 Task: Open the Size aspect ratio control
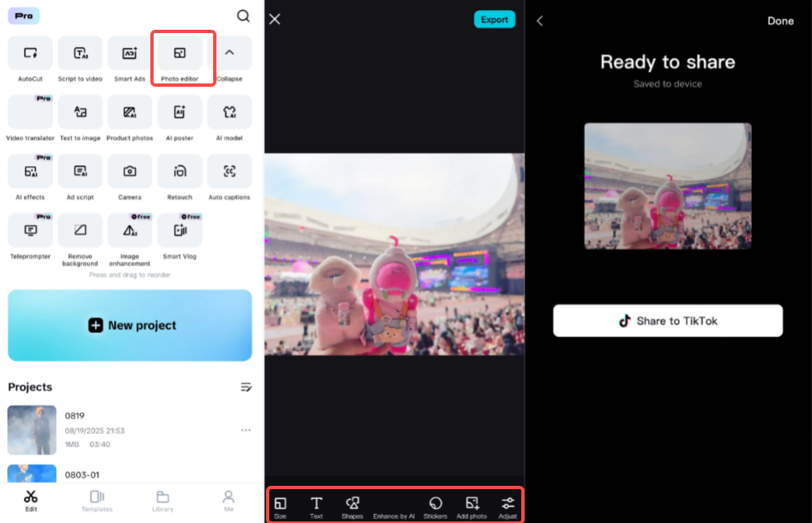[x=280, y=505]
